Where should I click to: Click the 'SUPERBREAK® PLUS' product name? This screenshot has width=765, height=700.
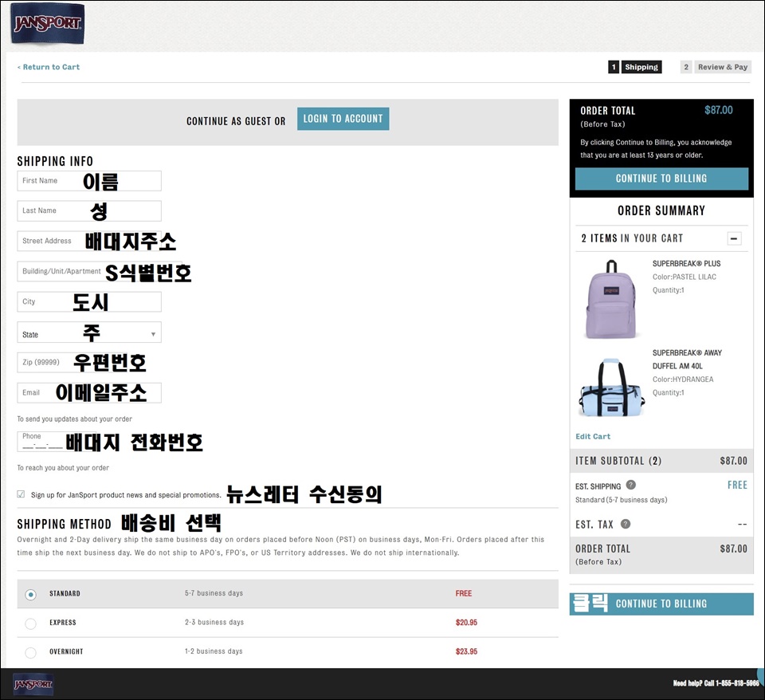(686, 264)
